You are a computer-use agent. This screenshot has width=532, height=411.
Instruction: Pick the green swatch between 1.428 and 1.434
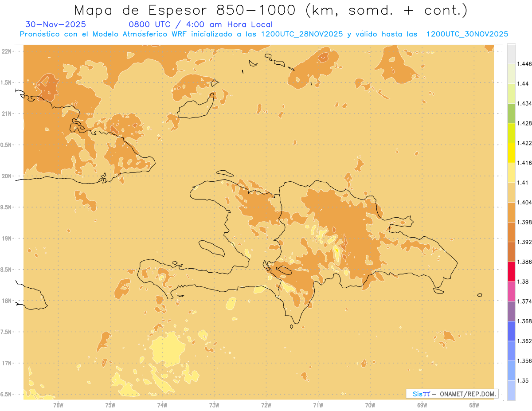coord(511,113)
